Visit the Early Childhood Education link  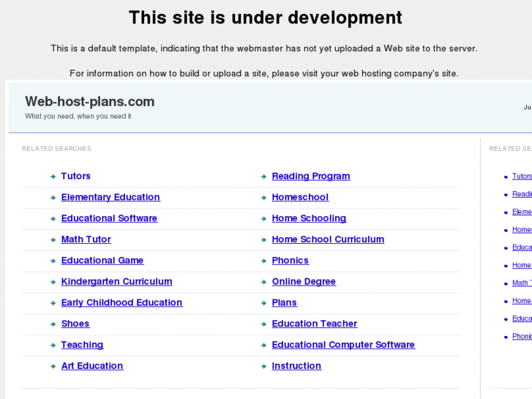121,302
